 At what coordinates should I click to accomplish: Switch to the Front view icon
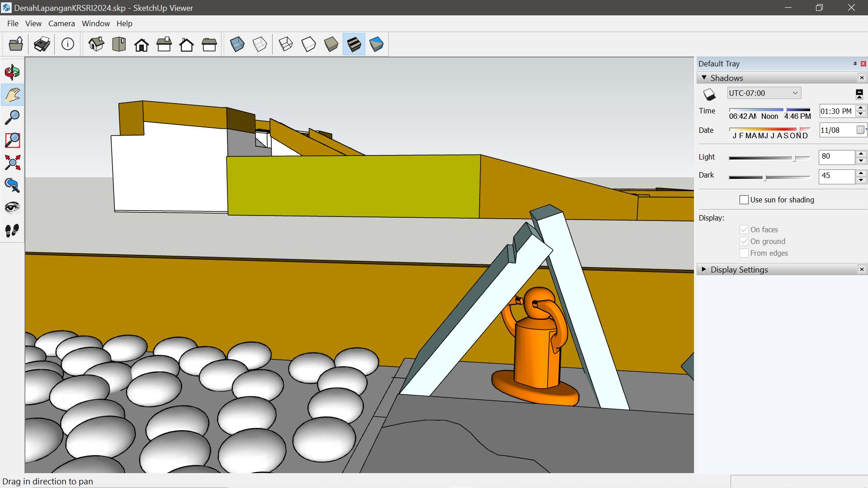[x=142, y=44]
